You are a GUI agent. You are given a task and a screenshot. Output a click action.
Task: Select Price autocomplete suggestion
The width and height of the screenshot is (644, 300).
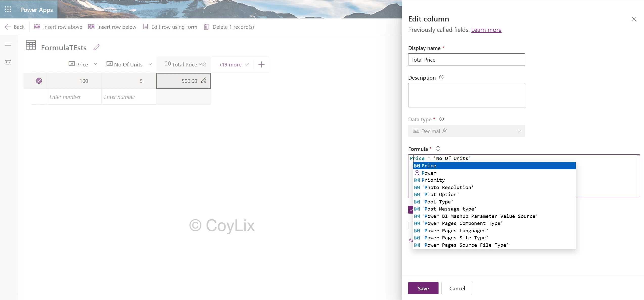click(494, 166)
